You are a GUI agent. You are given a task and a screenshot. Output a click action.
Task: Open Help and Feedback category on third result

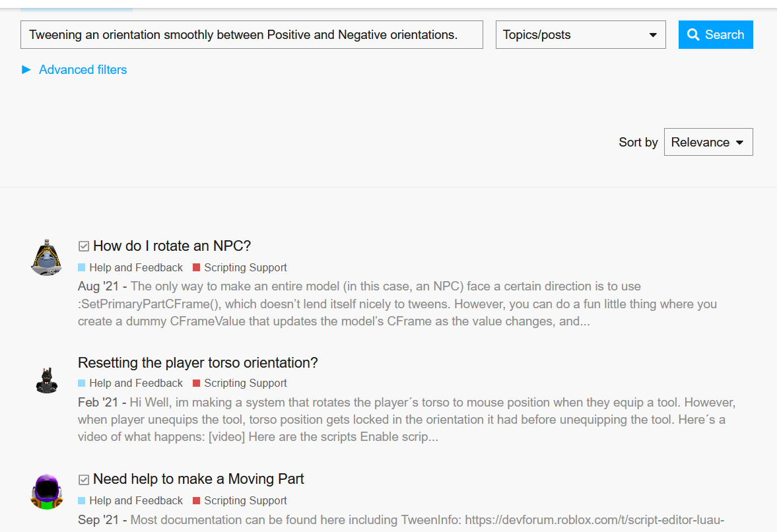[x=136, y=501]
